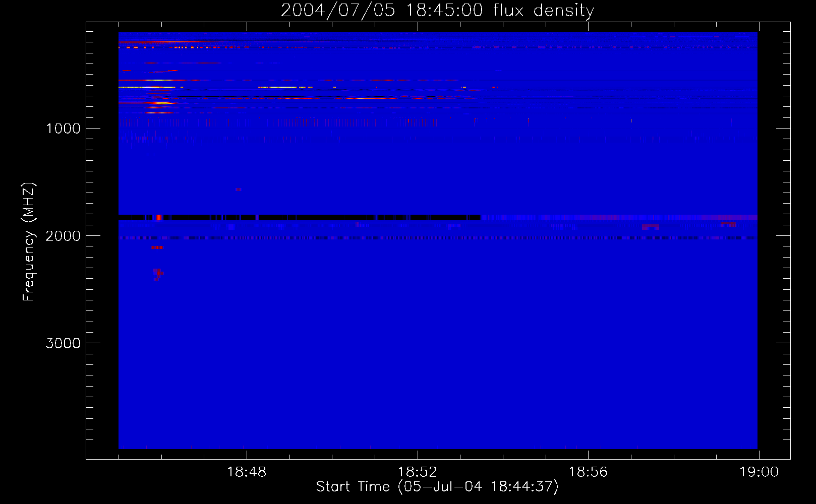
Task: Click the 18:48 time tick label
Action: tap(247, 472)
